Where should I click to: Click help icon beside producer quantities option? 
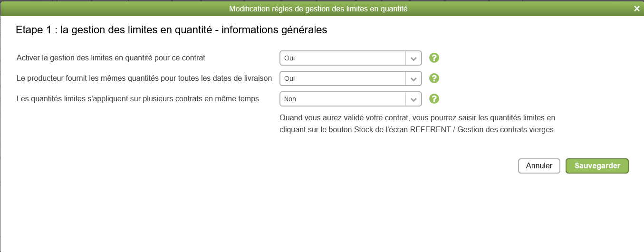(x=434, y=78)
